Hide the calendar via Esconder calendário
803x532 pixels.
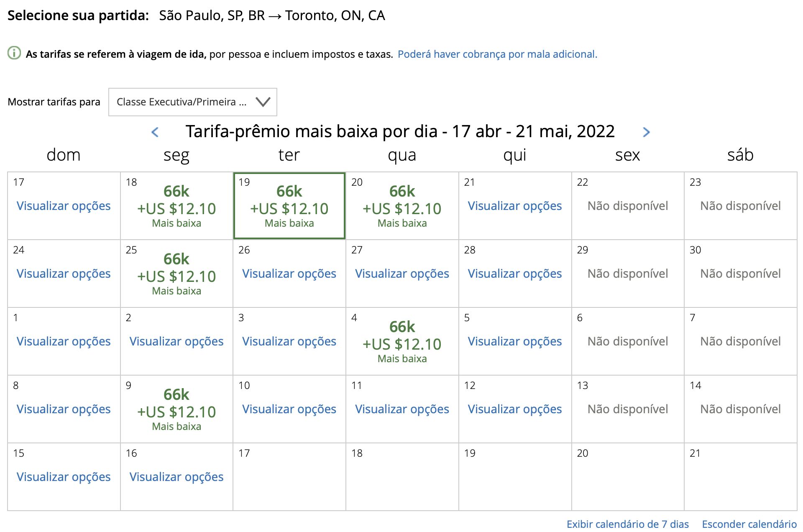pyautogui.click(x=749, y=524)
